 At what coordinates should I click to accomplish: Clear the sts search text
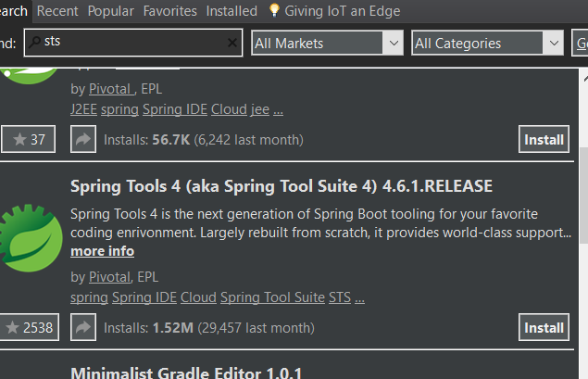pos(232,43)
